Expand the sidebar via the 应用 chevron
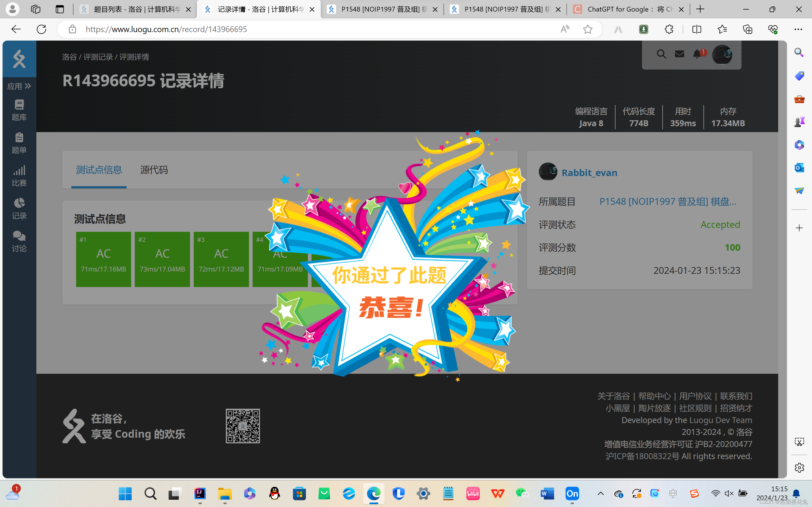The image size is (812, 507). [28, 86]
